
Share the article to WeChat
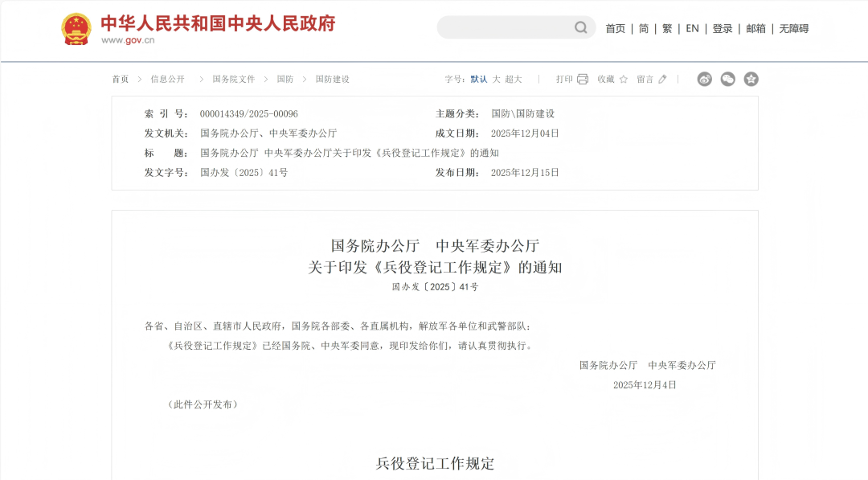[x=727, y=79]
